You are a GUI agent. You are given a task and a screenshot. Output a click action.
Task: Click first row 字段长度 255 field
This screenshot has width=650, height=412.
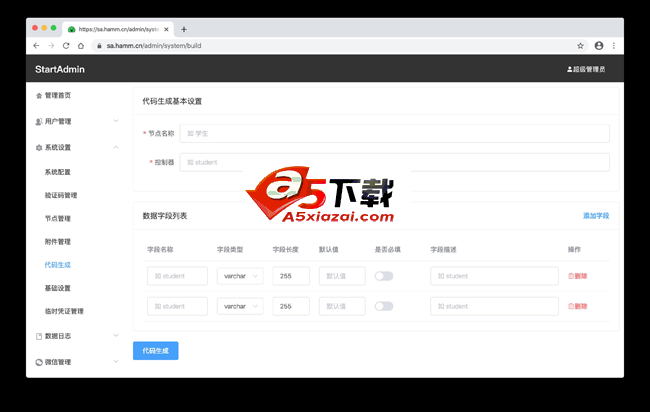click(291, 276)
